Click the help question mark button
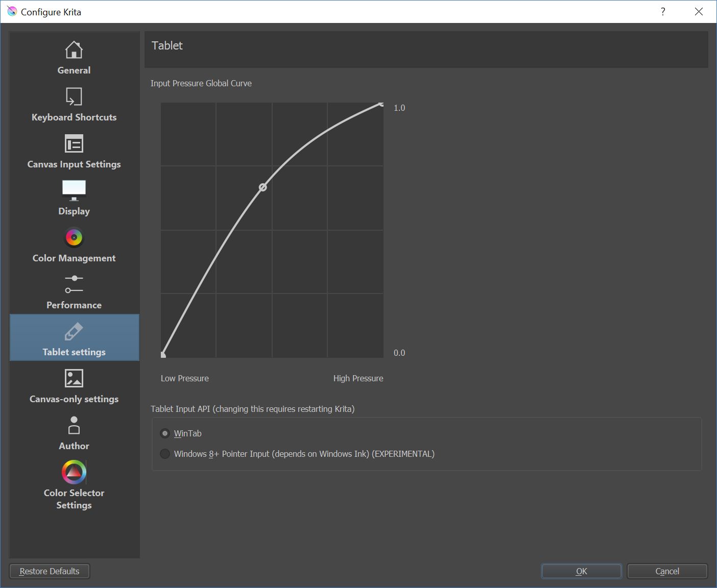This screenshot has width=717, height=588. tap(663, 11)
